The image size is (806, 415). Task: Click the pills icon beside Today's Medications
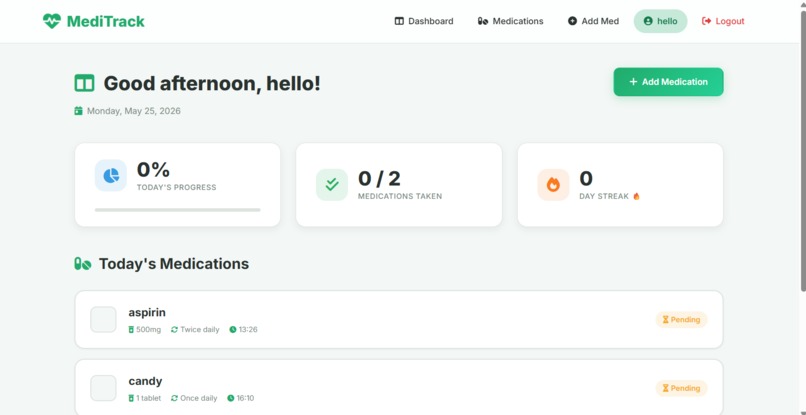pos(83,264)
